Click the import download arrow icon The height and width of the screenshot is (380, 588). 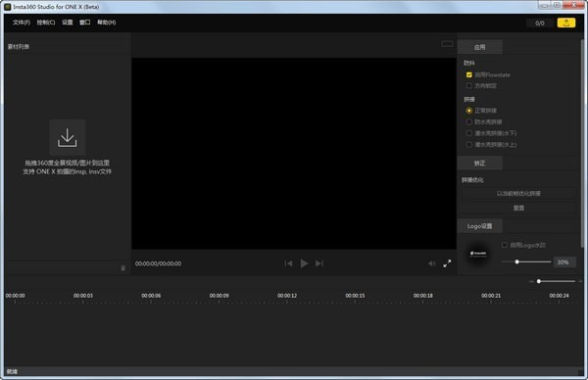[x=67, y=137]
